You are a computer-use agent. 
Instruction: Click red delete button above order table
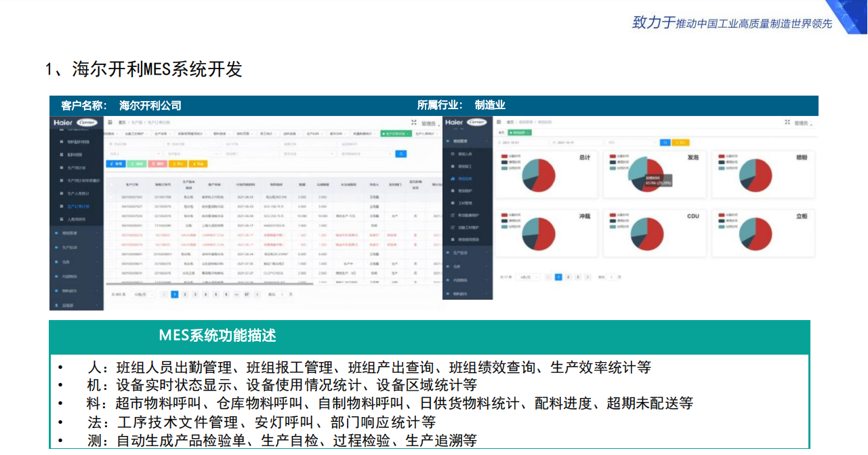157,164
